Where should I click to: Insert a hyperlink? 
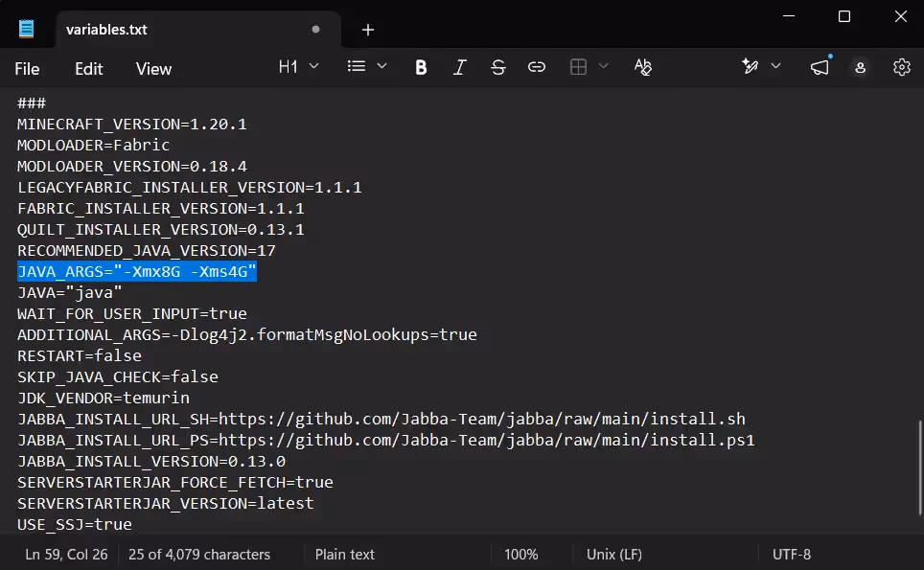(x=536, y=67)
